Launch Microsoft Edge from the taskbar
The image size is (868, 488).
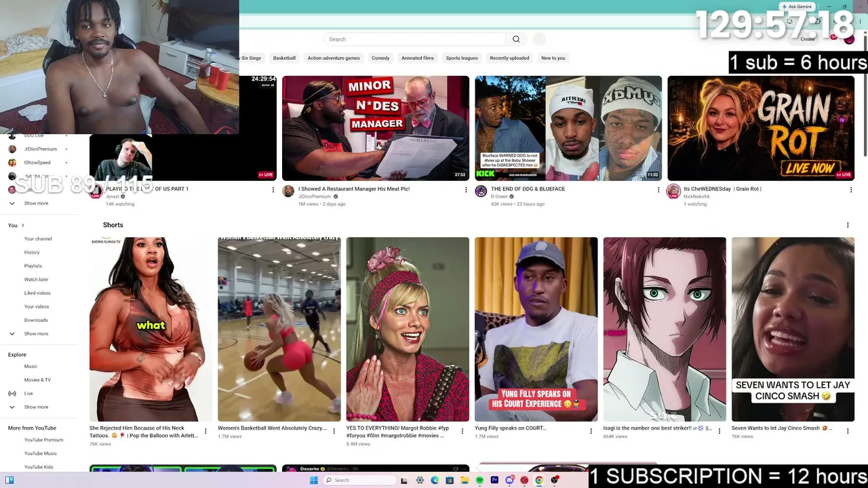(x=435, y=481)
